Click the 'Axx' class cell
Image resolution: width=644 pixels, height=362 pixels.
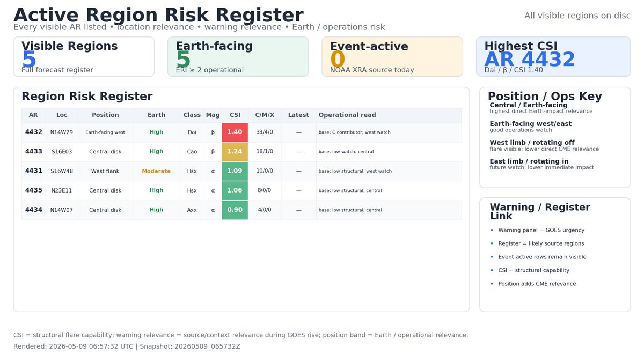pos(192,210)
